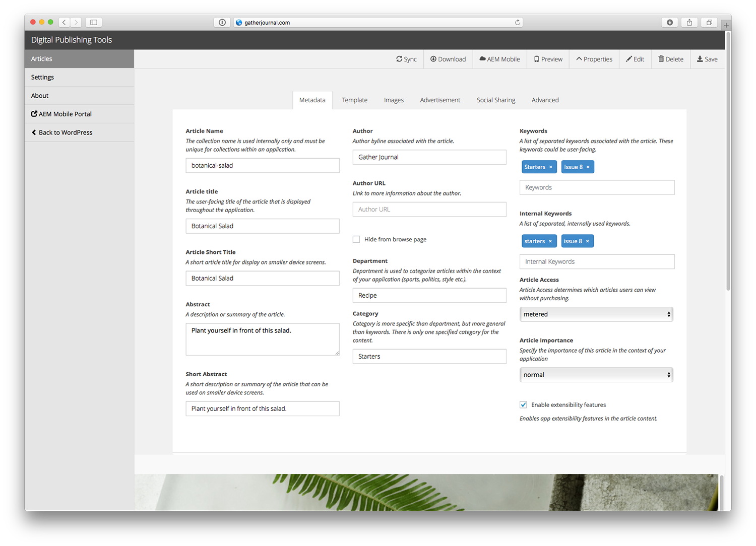Click the Download toolbar button
756x546 pixels.
pyautogui.click(x=448, y=59)
